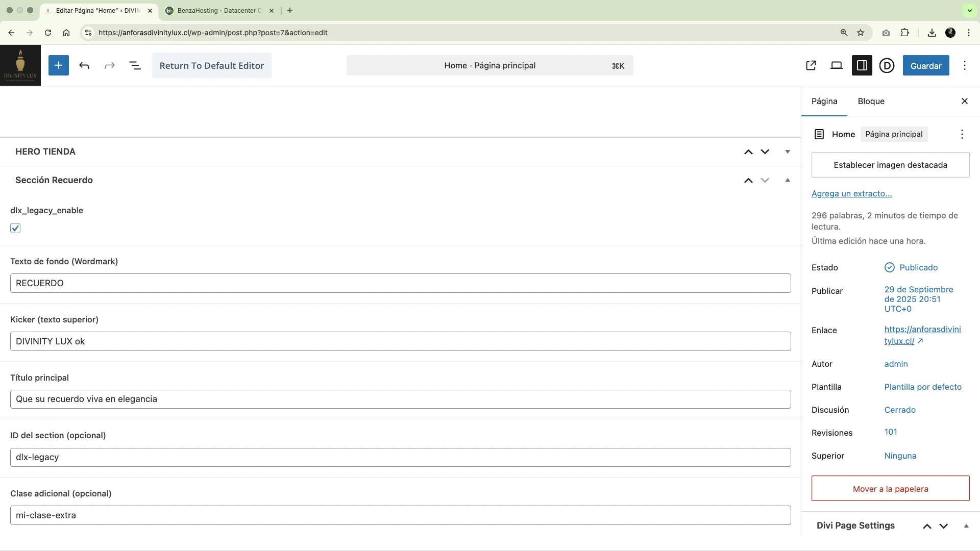This screenshot has height=551, width=980.
Task: Open page preview in new tab
Action: [811, 65]
